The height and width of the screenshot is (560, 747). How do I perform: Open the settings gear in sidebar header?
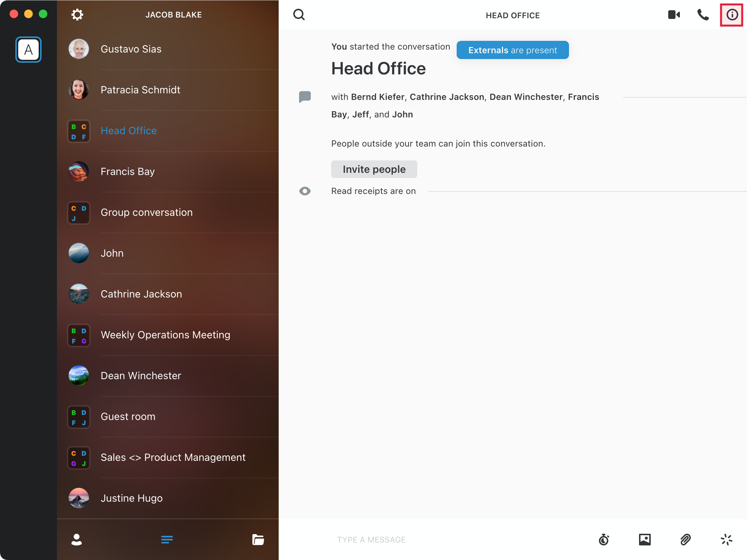77,15
